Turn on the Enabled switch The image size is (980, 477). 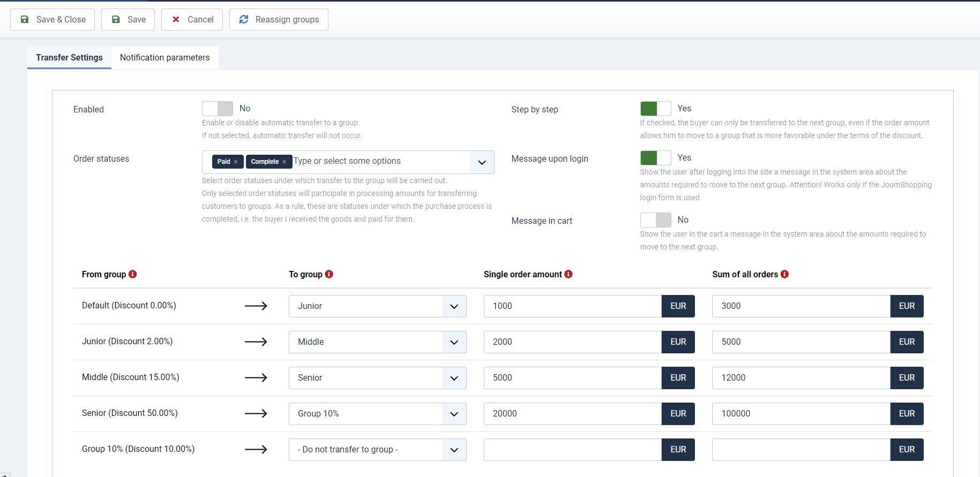point(218,109)
